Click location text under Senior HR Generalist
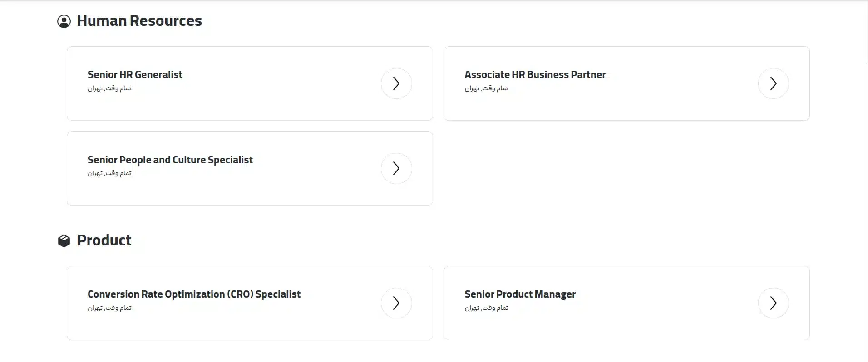Screen dimensions: 868x362 (109, 88)
